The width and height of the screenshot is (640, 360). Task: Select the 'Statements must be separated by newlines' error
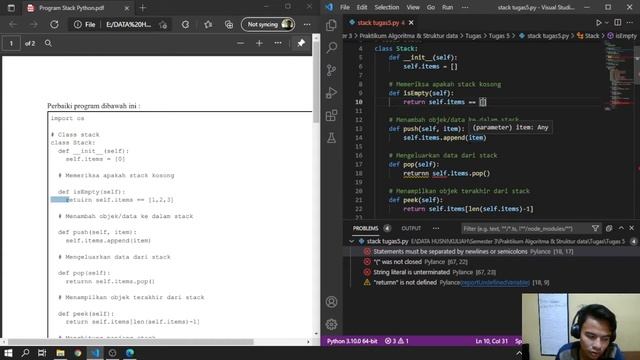click(x=491, y=251)
